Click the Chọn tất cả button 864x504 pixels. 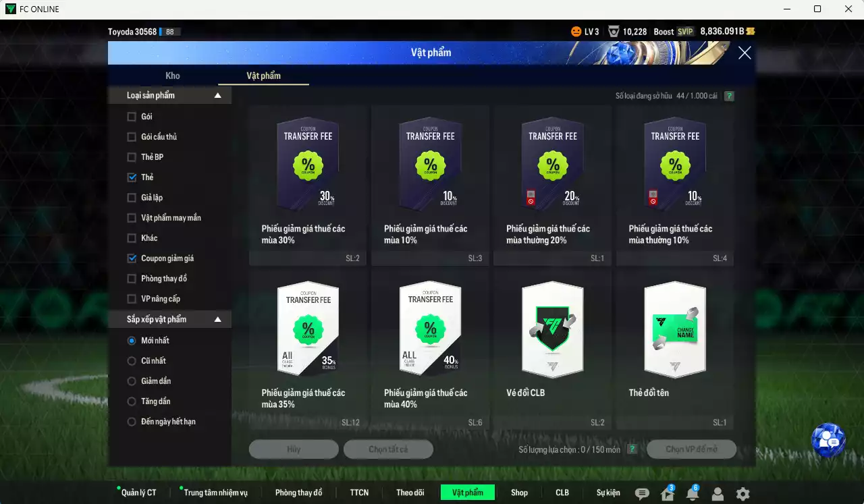click(x=388, y=449)
